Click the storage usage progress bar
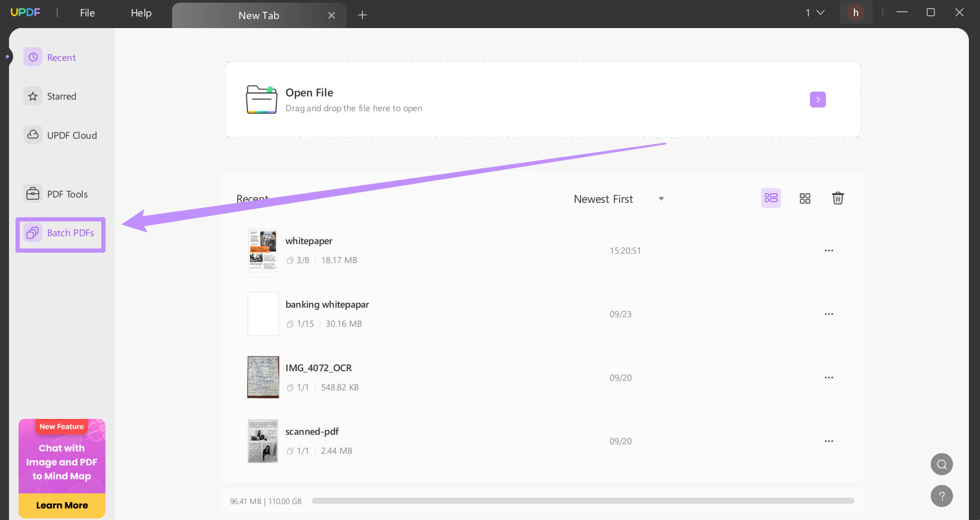 point(583,501)
